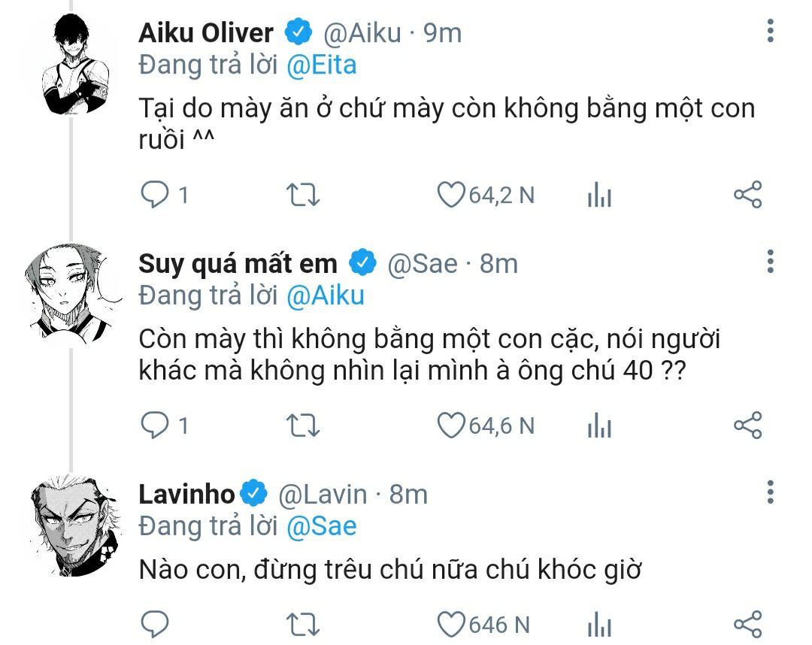The image size is (812, 645).
Task: Open more options on @Sae's tweet
Action: [x=770, y=262]
